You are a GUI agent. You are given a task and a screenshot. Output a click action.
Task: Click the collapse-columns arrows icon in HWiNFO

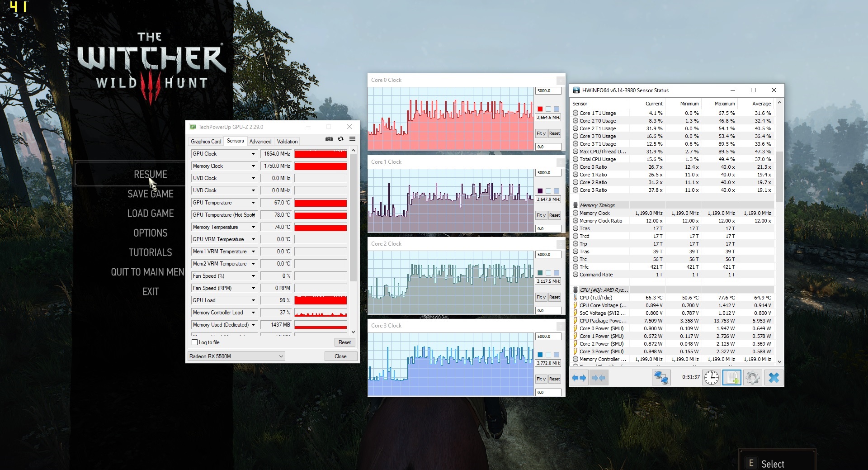[x=599, y=378]
